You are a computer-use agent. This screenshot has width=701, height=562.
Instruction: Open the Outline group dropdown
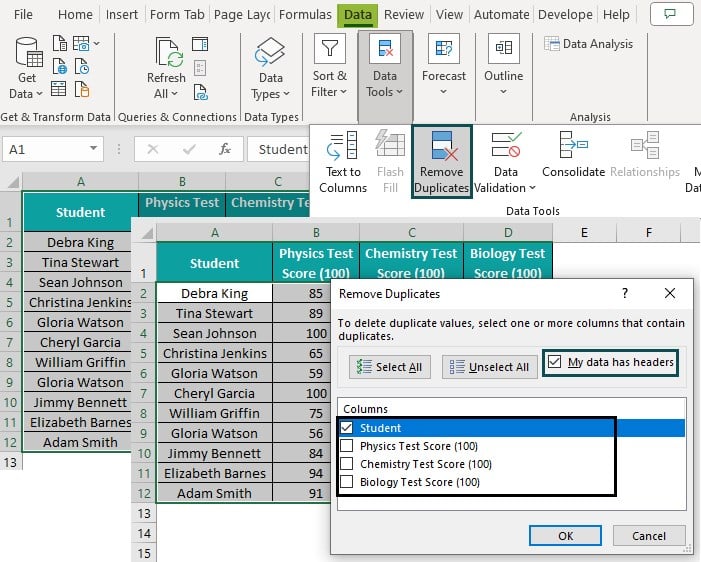(503, 65)
